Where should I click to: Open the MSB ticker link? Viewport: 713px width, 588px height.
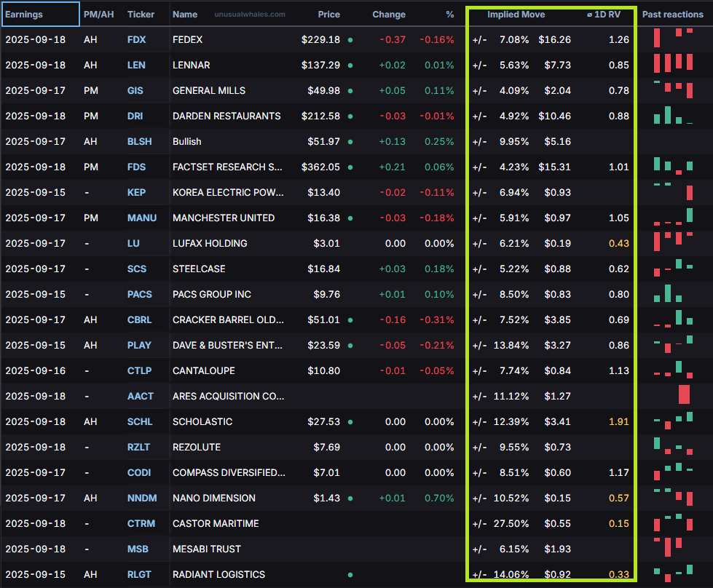138,549
